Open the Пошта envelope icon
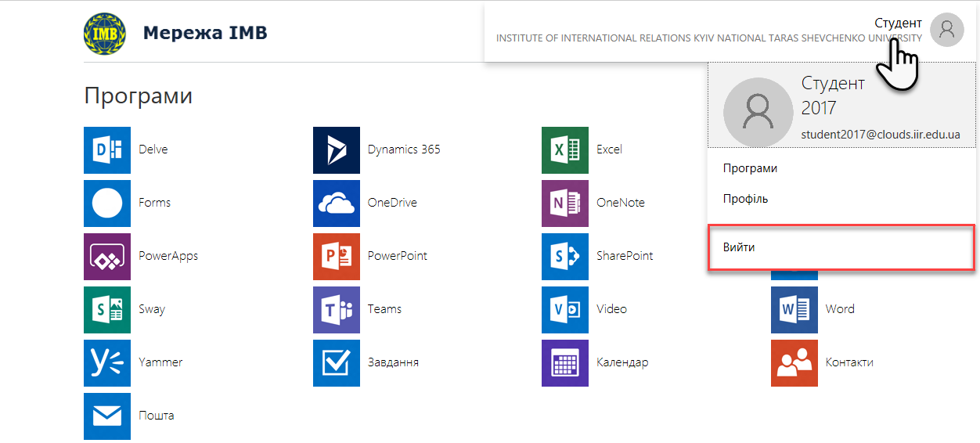The image size is (980, 443). click(x=107, y=416)
